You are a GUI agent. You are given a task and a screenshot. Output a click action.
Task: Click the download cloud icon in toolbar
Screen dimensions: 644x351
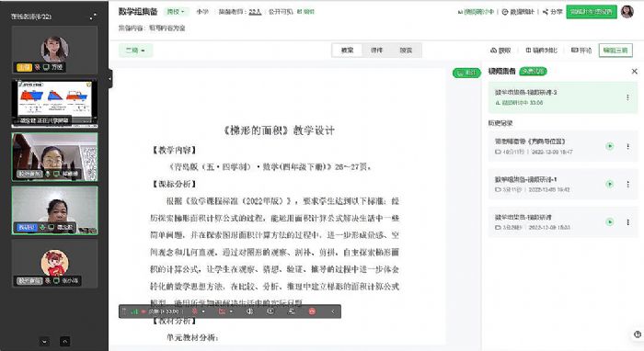pos(493,50)
